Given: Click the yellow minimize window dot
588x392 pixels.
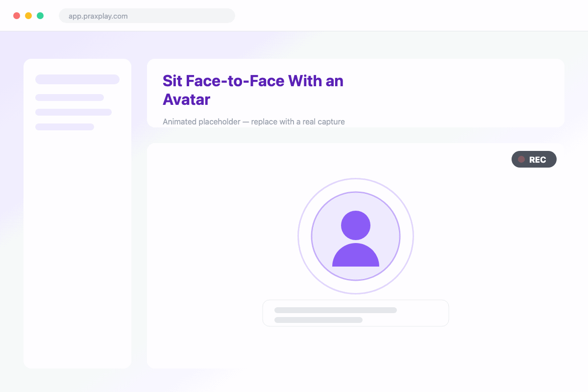Looking at the screenshot, I should coord(28,16).
